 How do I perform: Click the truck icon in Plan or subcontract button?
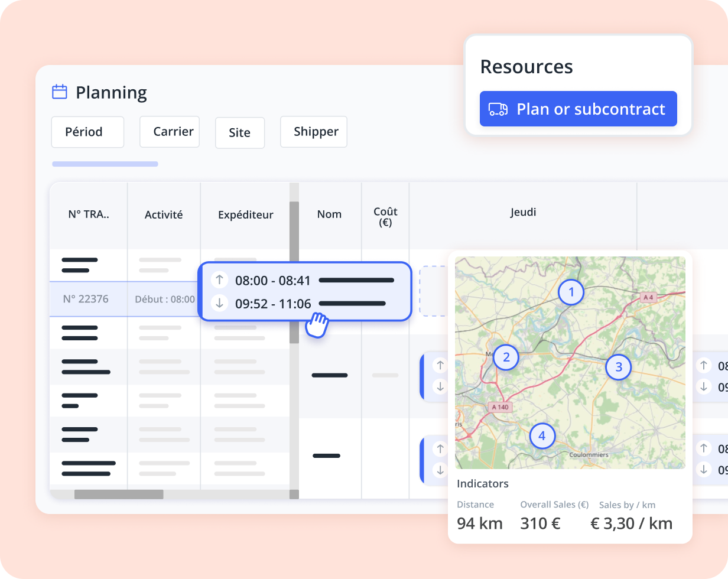click(x=498, y=109)
